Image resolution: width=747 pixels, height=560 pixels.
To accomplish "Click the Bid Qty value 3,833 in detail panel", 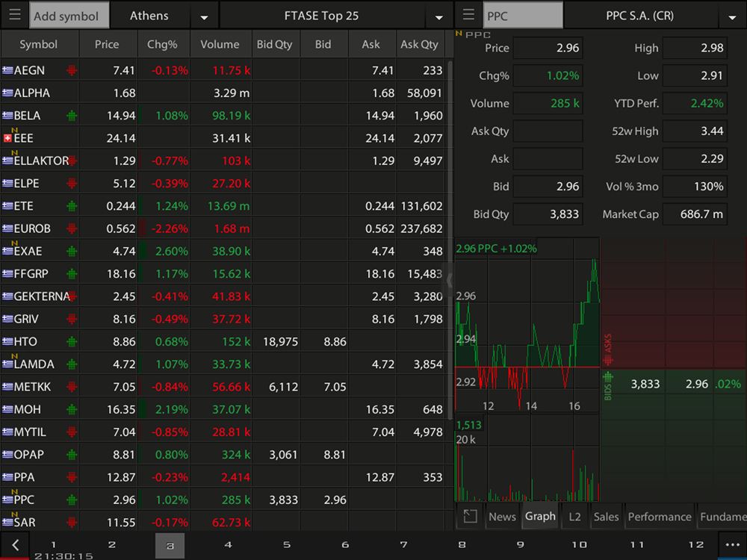I will click(548, 214).
